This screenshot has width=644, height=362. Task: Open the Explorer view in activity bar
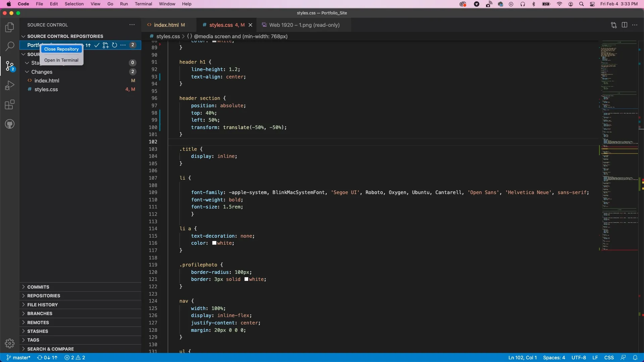[10, 27]
